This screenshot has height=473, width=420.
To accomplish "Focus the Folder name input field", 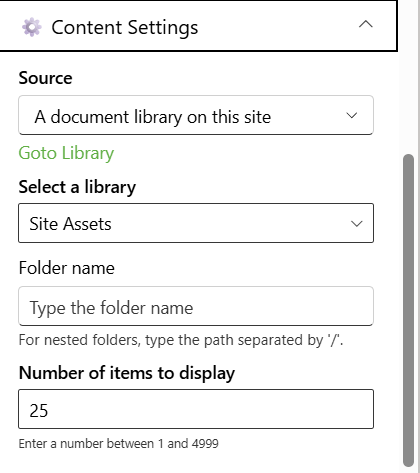I will (196, 306).
